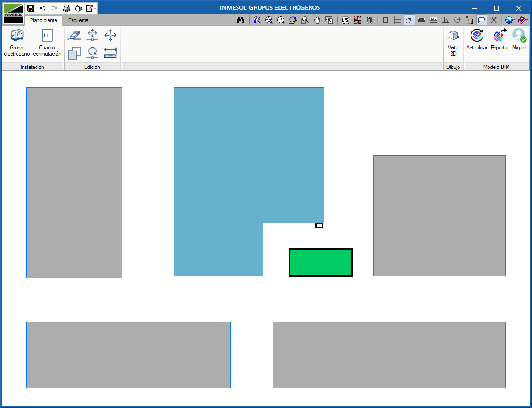Select the measure distance ruler tool
Image resolution: width=532 pixels, height=408 pixels.
110,53
